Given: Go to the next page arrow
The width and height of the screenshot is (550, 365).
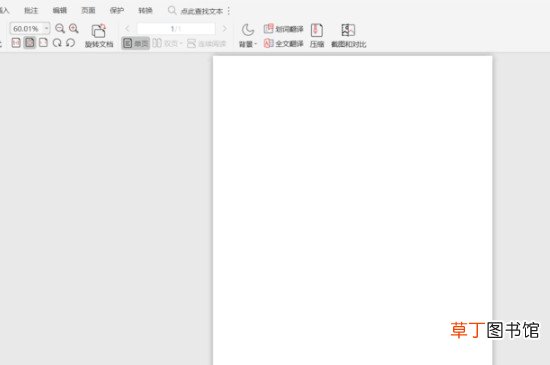Looking at the screenshot, I should click(225, 29).
